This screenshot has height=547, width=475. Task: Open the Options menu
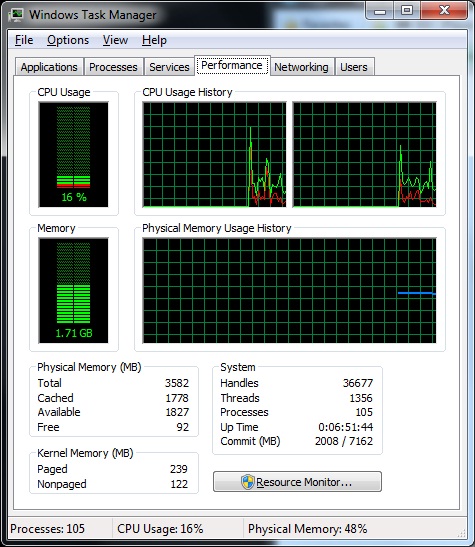click(68, 40)
